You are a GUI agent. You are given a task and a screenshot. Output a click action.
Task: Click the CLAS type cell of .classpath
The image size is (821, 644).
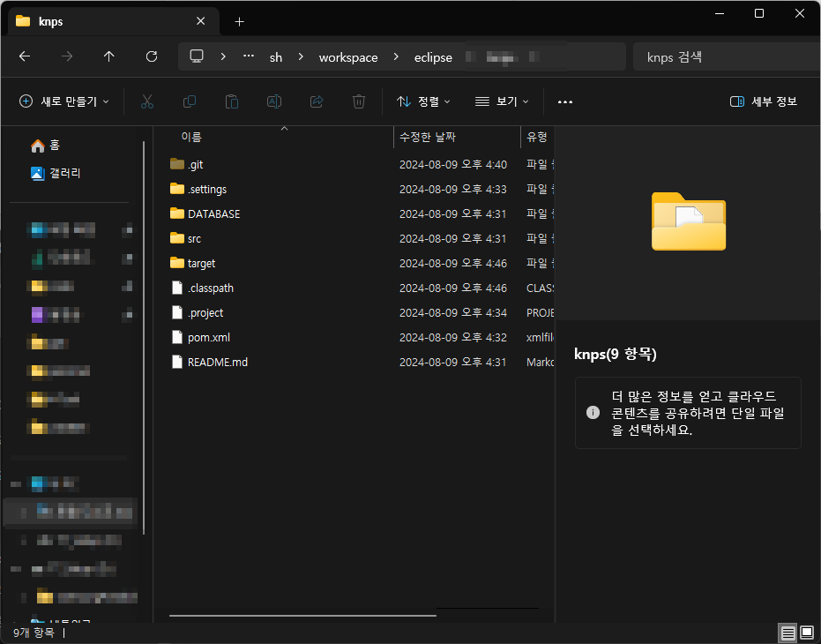[x=540, y=288]
